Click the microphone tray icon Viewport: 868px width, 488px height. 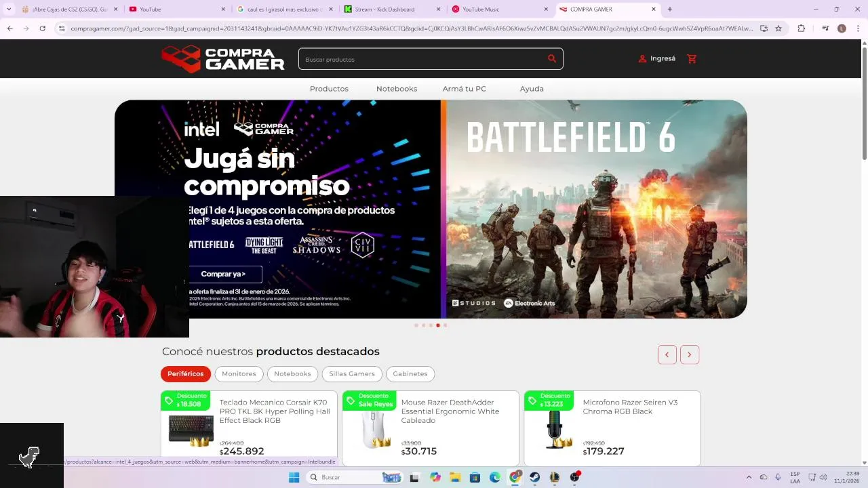pos(778,477)
